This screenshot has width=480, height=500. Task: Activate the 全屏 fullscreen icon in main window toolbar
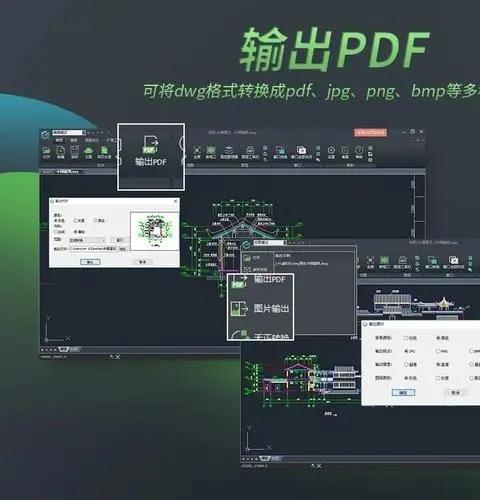coord(197,153)
